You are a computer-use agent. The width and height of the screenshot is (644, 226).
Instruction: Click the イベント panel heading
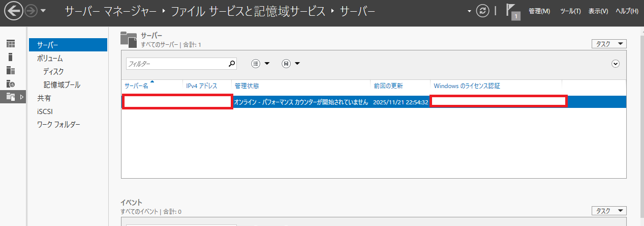[131, 203]
